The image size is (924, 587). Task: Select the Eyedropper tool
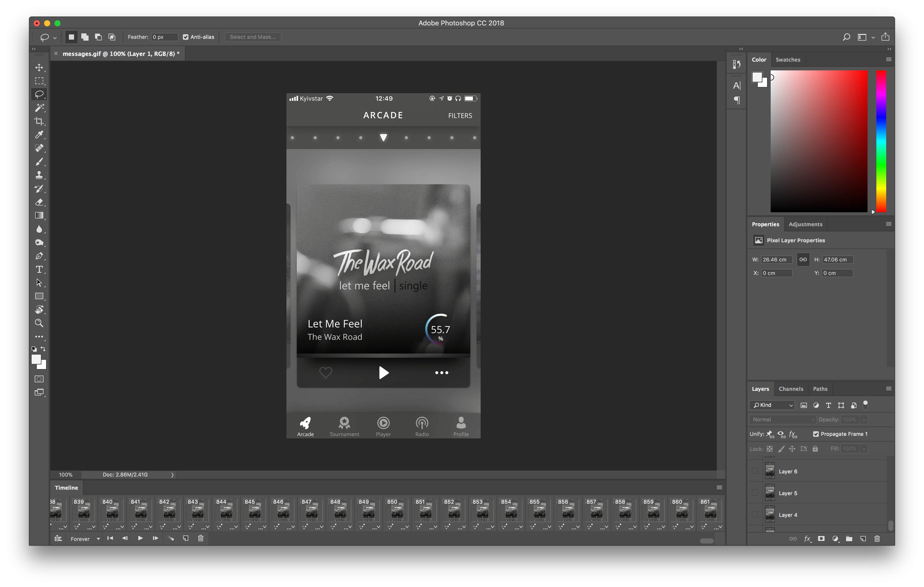click(x=39, y=135)
